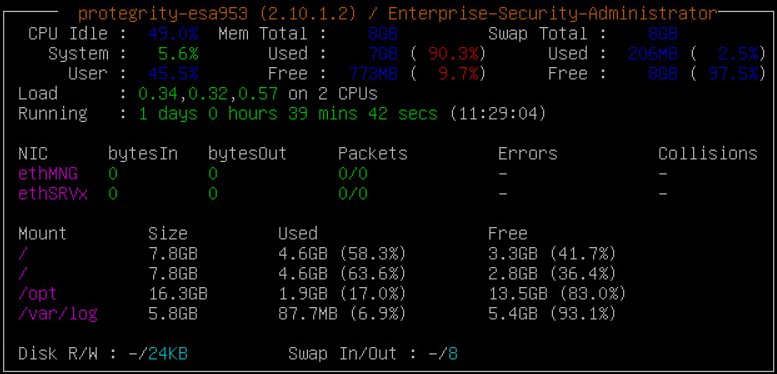Select memory free value 773MB
The image size is (777, 374).
[x=373, y=74]
